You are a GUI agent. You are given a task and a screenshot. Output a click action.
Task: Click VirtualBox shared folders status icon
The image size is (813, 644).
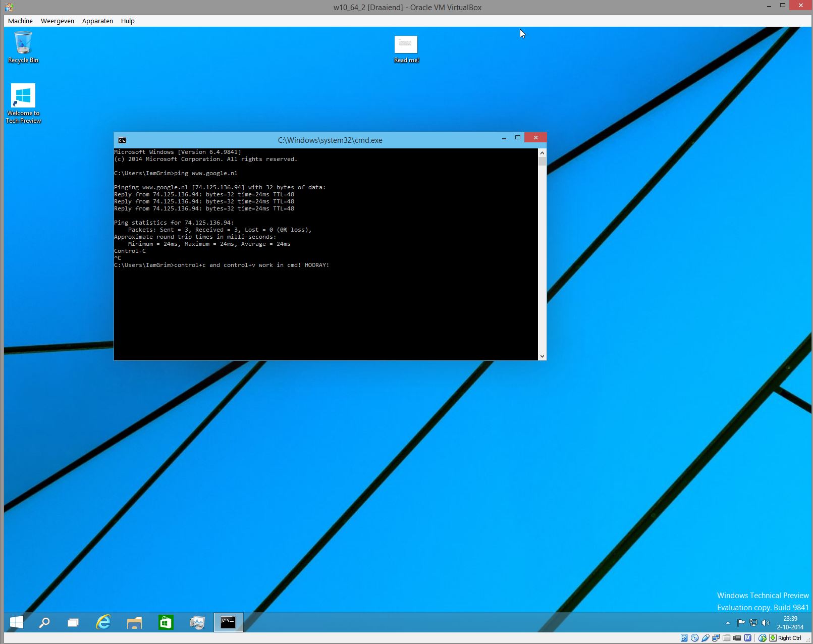[726, 638]
